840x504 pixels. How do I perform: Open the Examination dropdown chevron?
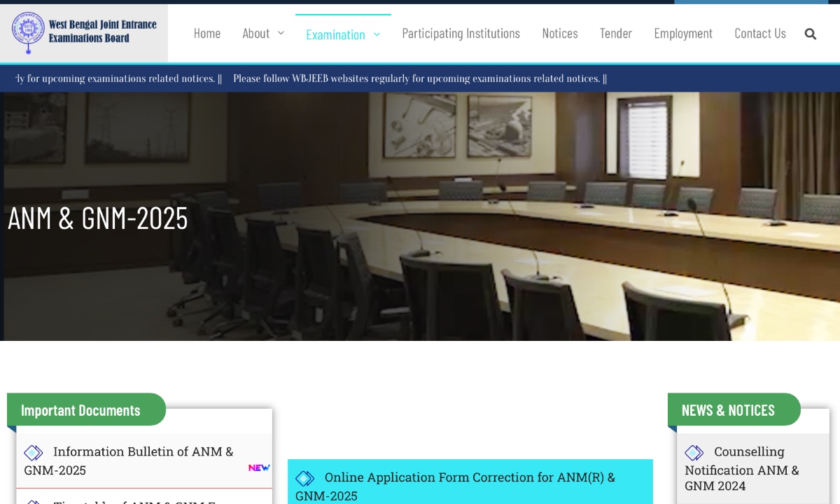coord(377,34)
